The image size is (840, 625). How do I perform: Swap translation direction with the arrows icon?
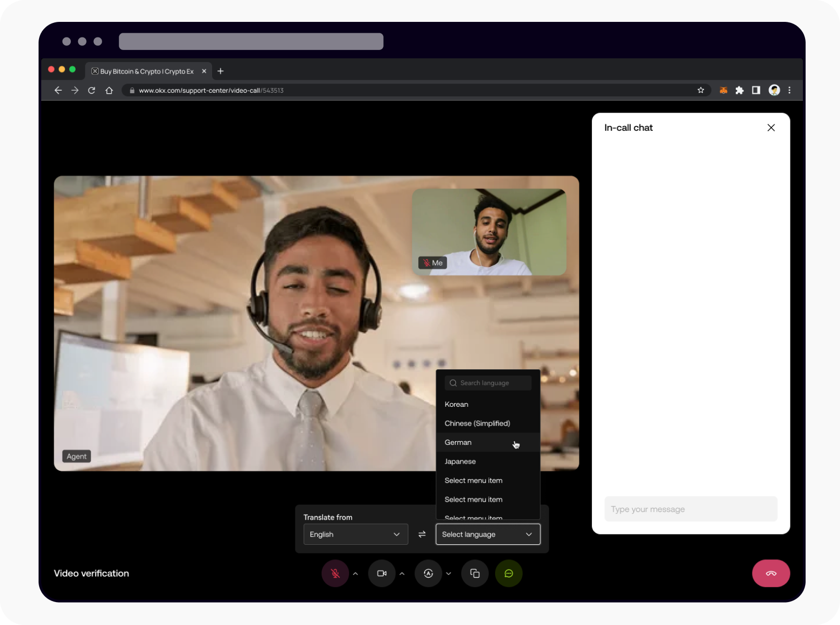point(422,534)
